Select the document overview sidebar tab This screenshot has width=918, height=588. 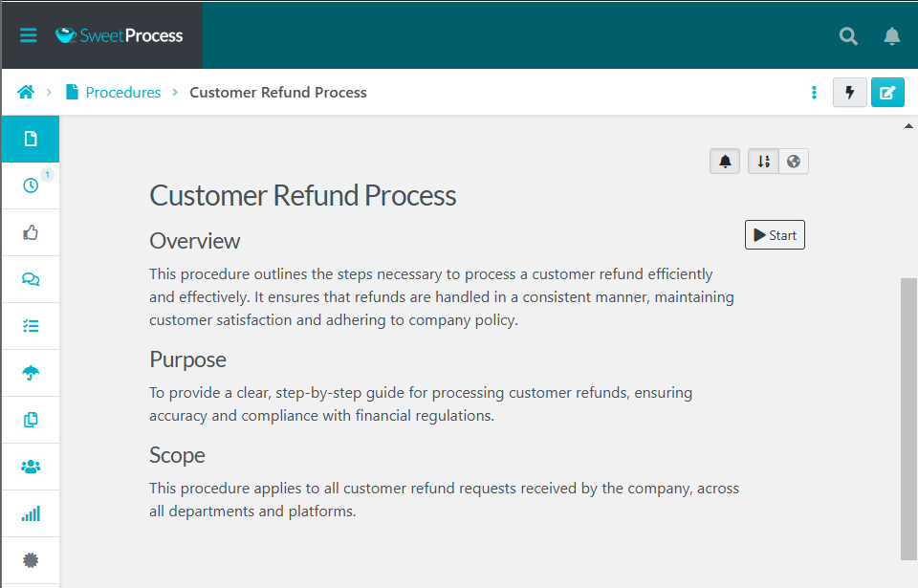tap(31, 140)
